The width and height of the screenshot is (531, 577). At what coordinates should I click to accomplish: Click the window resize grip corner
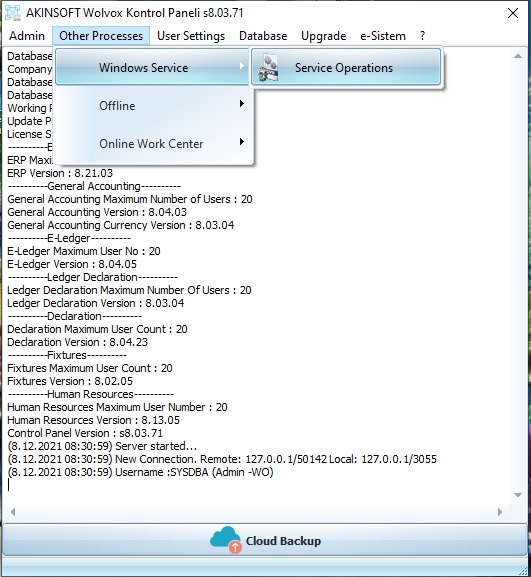pos(523,571)
